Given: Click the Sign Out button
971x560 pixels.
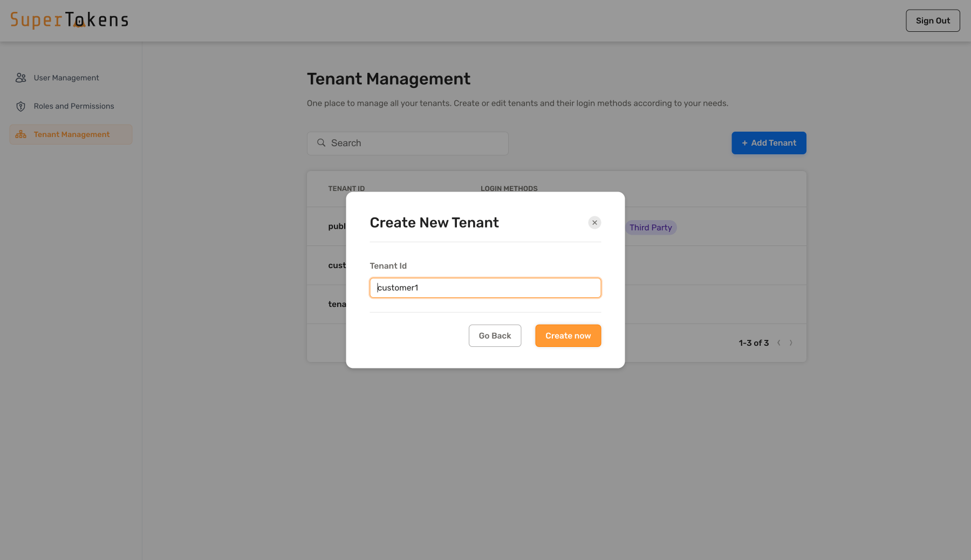Looking at the screenshot, I should click(933, 20).
